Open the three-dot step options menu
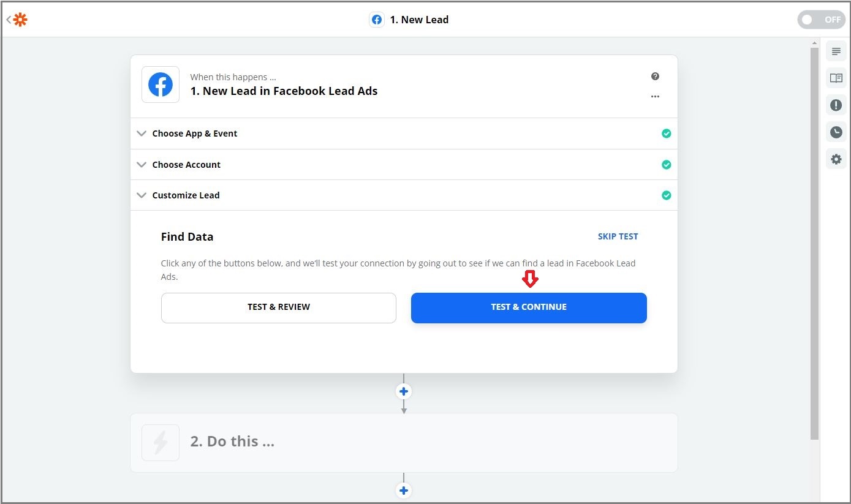 (655, 96)
